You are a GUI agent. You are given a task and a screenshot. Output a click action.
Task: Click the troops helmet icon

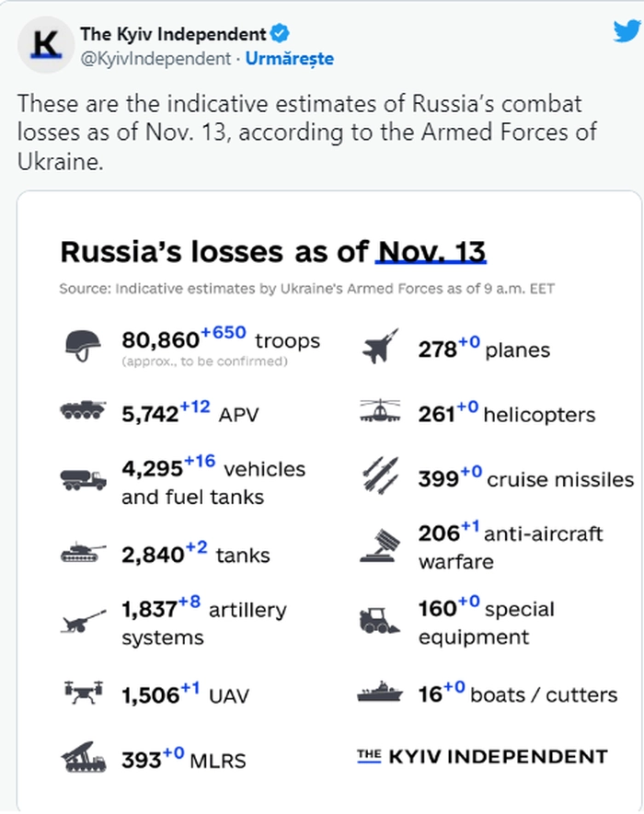tap(82, 346)
